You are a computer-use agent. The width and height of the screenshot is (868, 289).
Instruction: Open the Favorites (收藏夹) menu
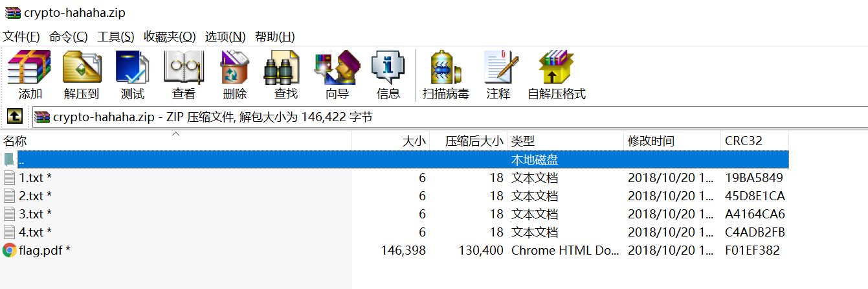170,36
